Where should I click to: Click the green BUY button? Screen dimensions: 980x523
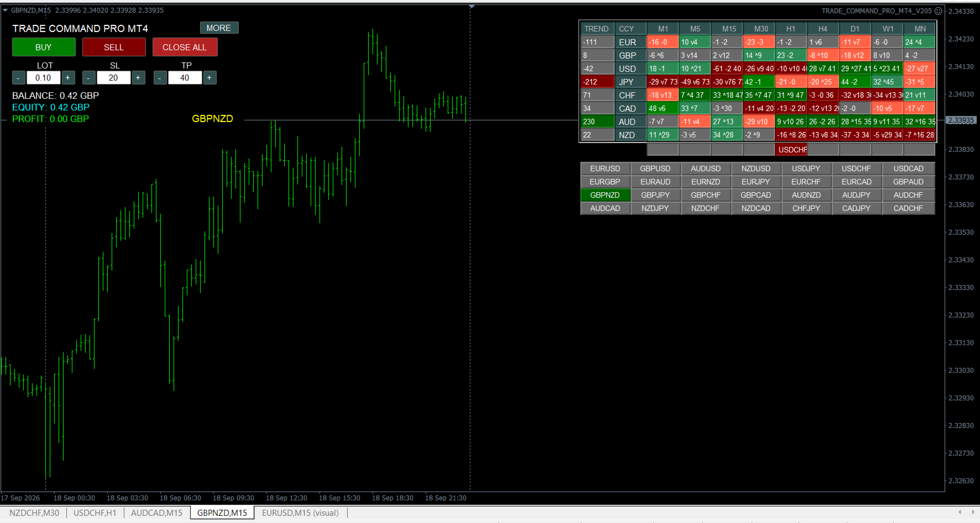coord(44,47)
